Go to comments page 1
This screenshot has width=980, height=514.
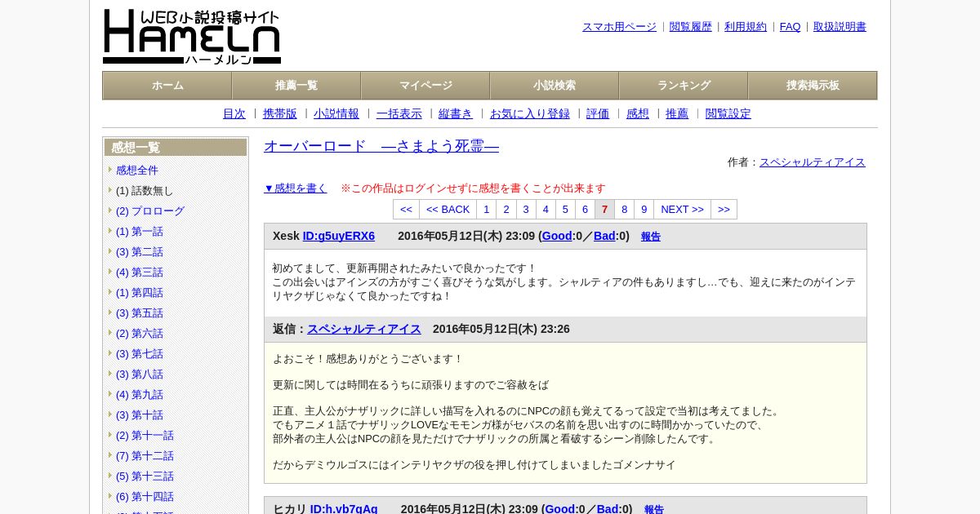pyautogui.click(x=487, y=210)
